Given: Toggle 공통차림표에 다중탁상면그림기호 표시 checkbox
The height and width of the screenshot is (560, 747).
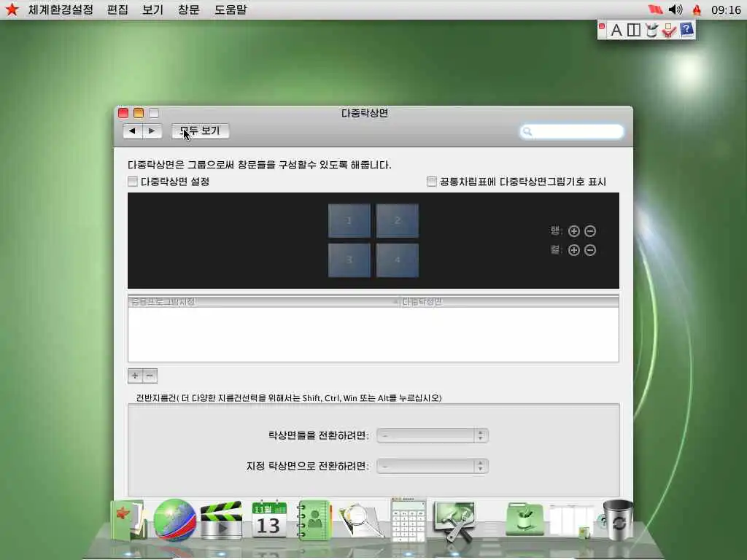Looking at the screenshot, I should pos(432,182).
